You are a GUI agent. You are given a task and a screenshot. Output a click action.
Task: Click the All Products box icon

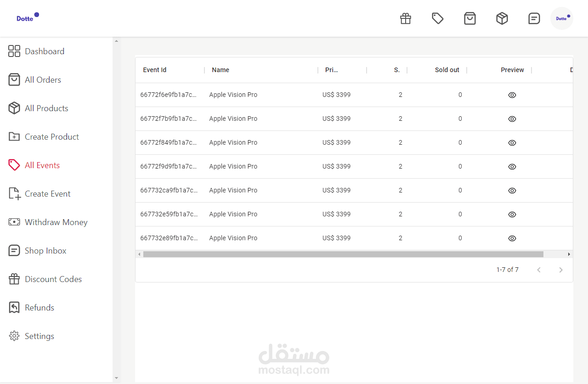tap(14, 108)
